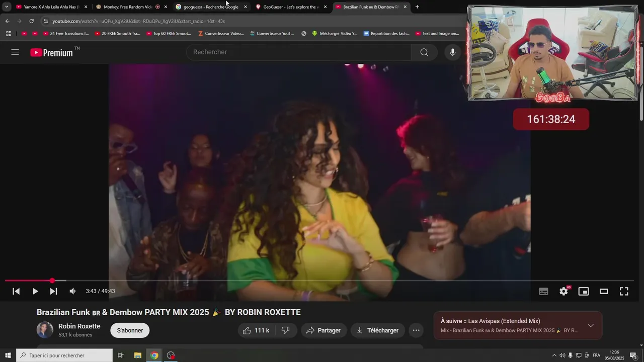Screen dimensions: 644x362
Task: Click the Windows taskbar search box
Action: click(x=64, y=355)
